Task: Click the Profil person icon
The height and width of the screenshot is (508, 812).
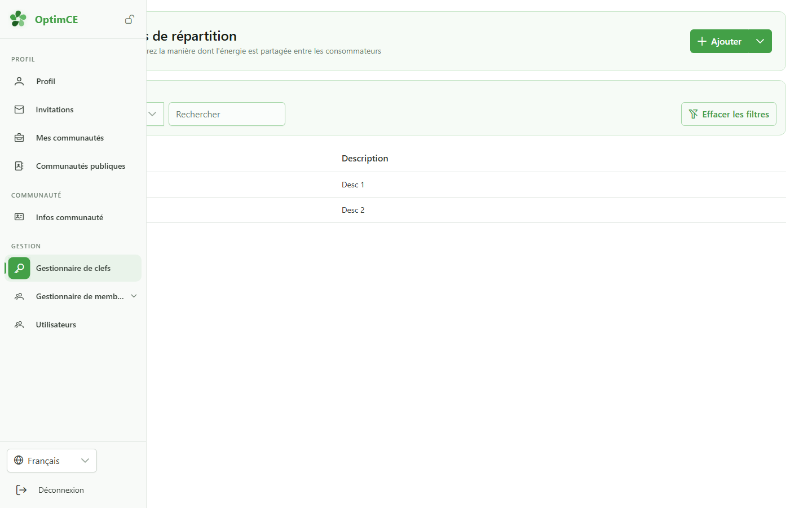Action: (19, 81)
